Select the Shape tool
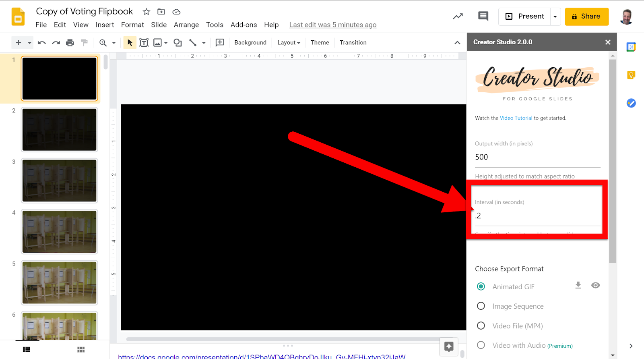644x359 pixels. (x=178, y=42)
